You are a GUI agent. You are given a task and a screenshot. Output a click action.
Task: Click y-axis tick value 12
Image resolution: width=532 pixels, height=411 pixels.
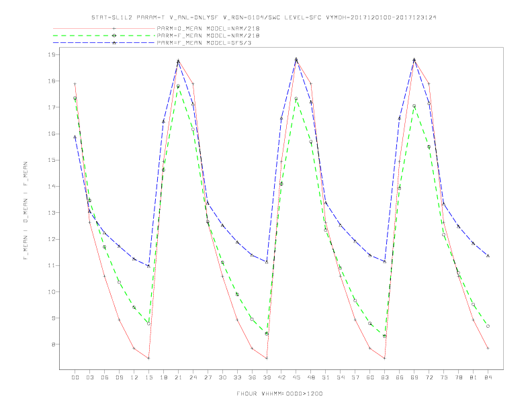pos(52,239)
